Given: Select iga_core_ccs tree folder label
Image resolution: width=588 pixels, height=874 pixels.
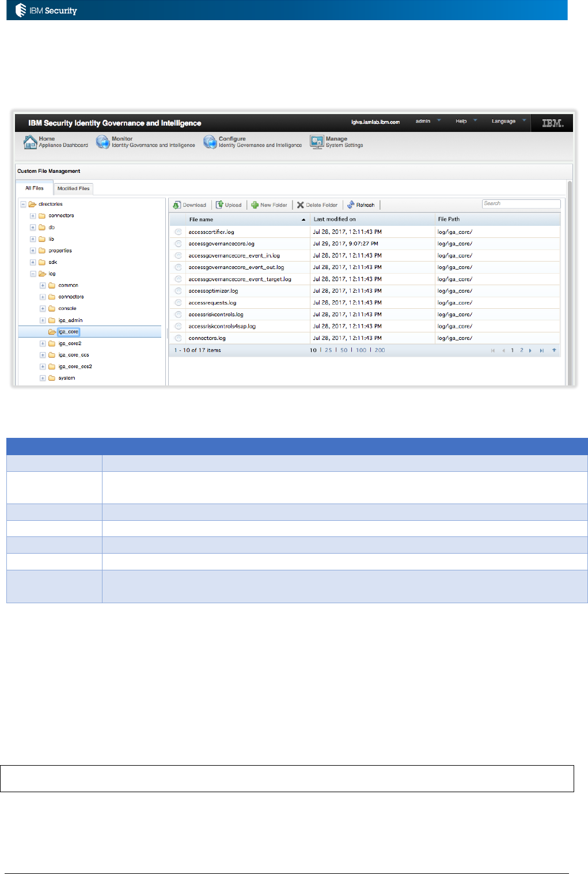Looking at the screenshot, I should tap(74, 355).
